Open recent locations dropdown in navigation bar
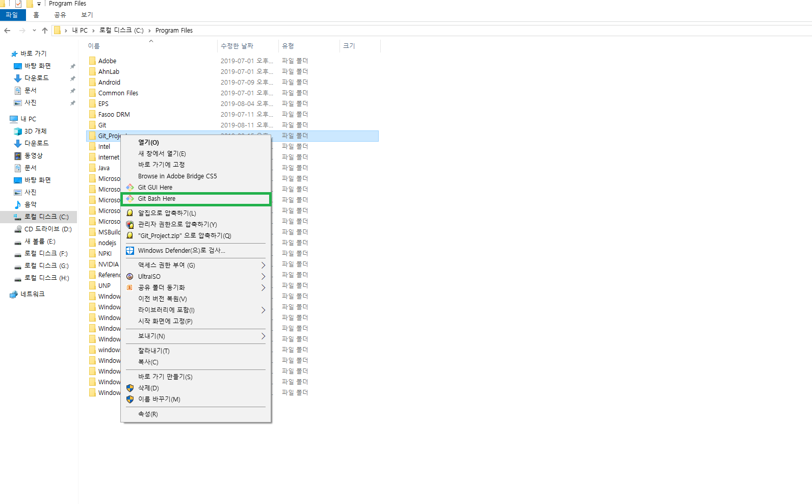 (34, 31)
